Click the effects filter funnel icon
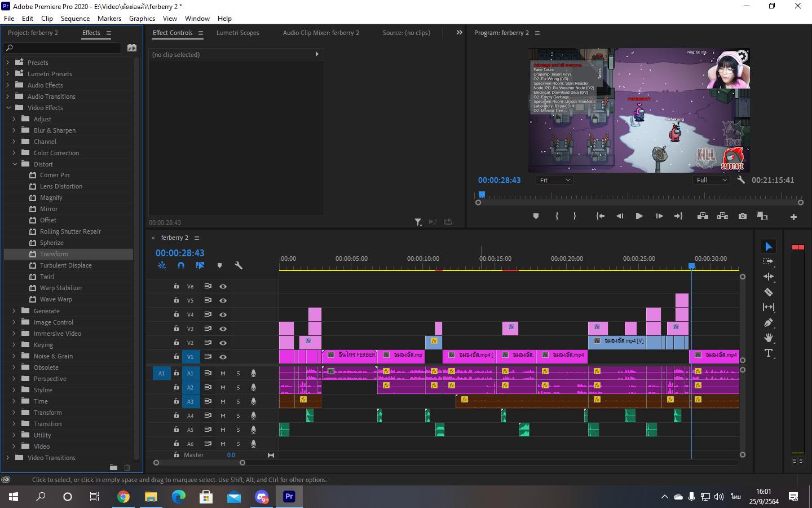The image size is (812, 508). click(418, 222)
